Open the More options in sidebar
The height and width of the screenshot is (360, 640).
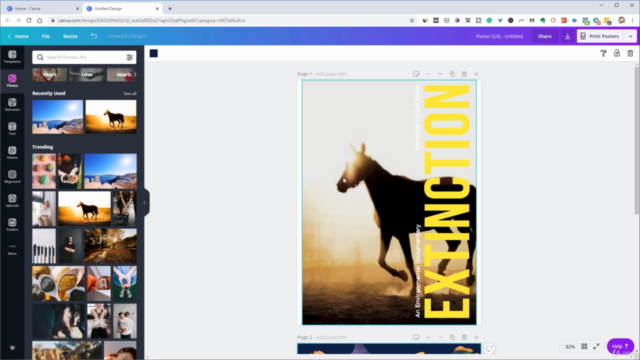pos(12,249)
